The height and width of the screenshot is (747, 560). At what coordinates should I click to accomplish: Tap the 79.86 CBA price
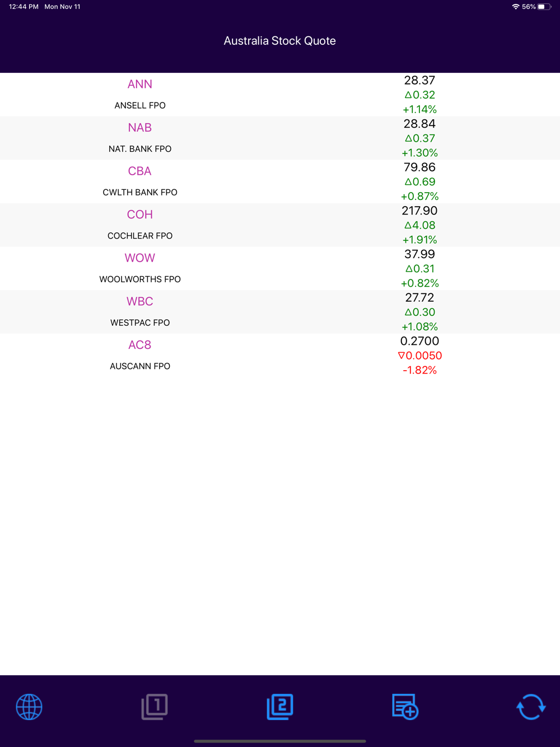[x=420, y=167]
